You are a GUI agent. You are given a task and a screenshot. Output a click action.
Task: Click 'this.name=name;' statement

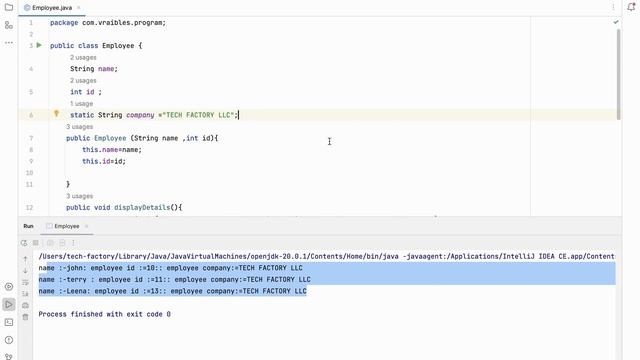click(112, 150)
